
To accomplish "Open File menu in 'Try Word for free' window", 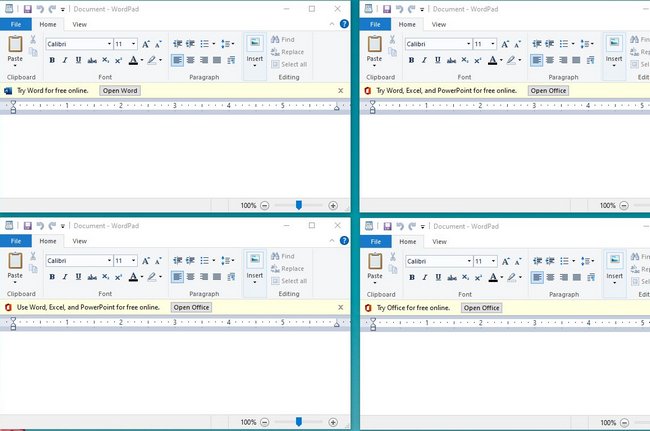I will click(16, 24).
